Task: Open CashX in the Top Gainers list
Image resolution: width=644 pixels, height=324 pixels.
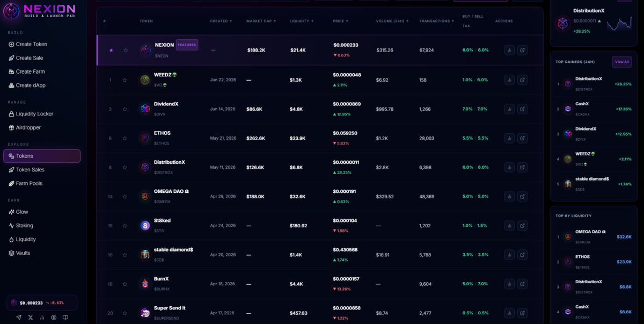Action: [594, 109]
